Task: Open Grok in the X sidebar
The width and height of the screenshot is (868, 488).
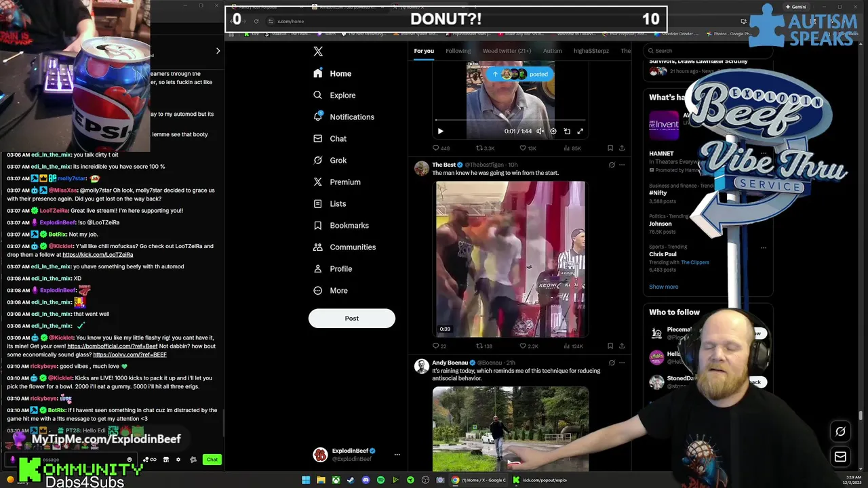Action: coord(330,160)
